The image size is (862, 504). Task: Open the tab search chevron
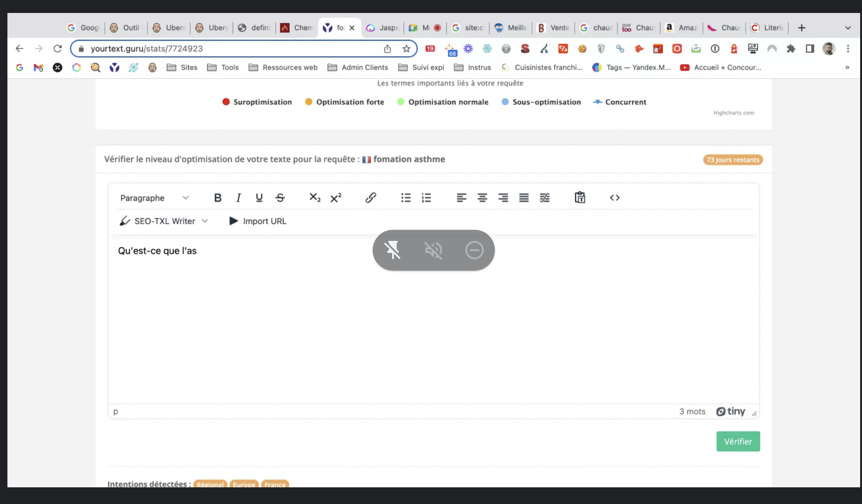848,28
